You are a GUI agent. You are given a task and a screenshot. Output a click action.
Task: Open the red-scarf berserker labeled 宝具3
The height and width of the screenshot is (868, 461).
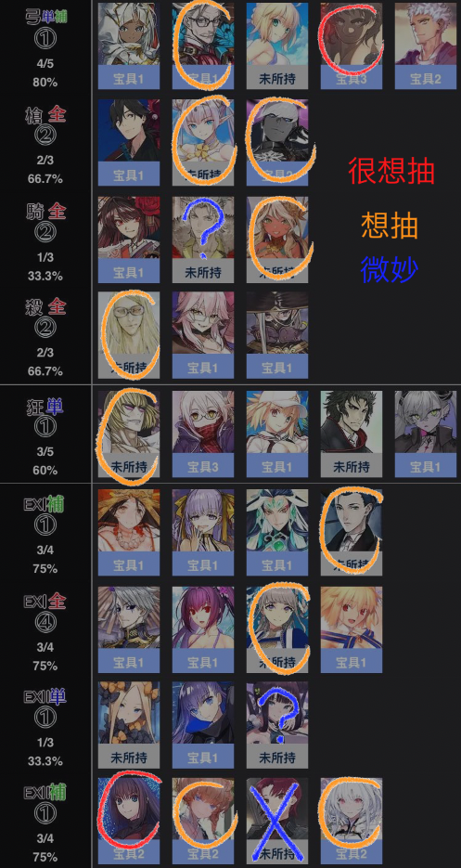point(203,434)
